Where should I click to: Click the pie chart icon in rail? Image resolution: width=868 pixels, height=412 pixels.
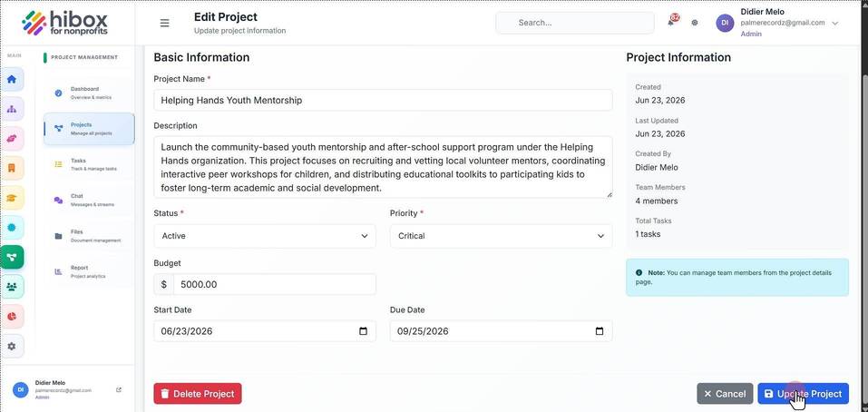pyautogui.click(x=12, y=316)
